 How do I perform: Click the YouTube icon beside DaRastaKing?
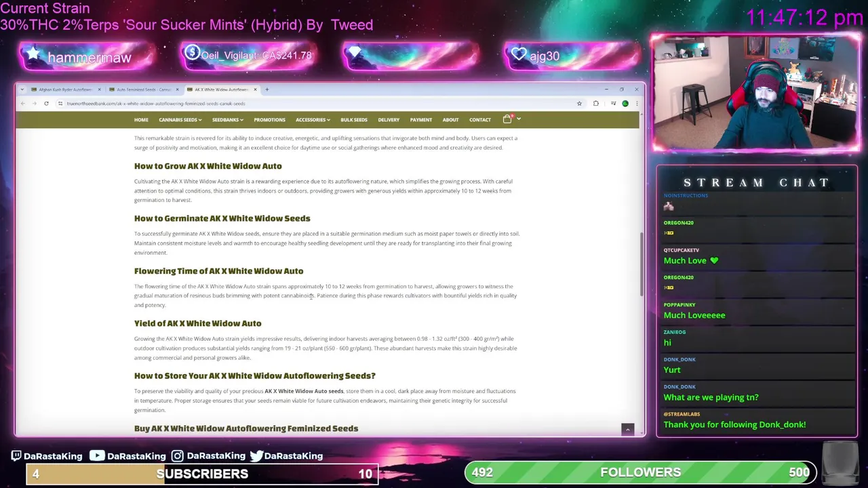click(x=97, y=456)
